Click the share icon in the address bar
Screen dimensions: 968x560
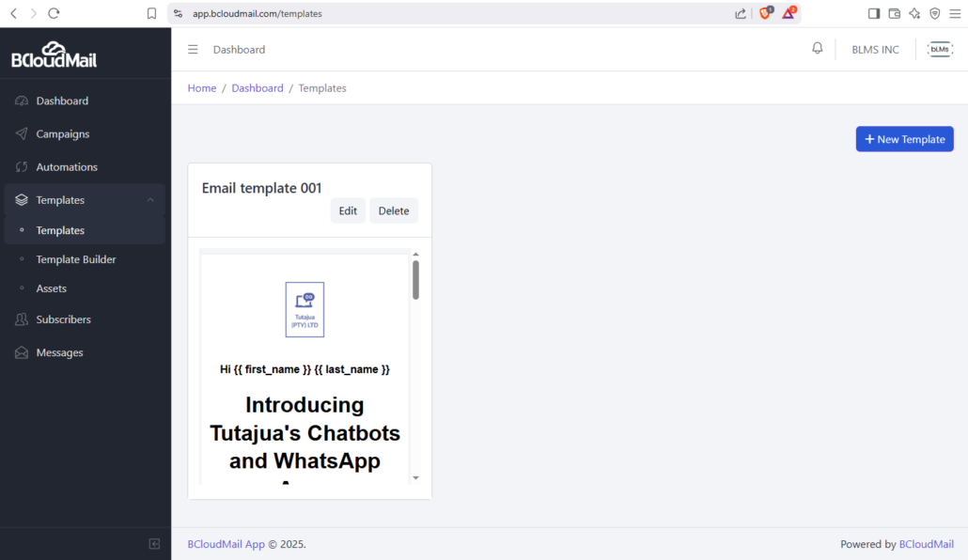[741, 13]
